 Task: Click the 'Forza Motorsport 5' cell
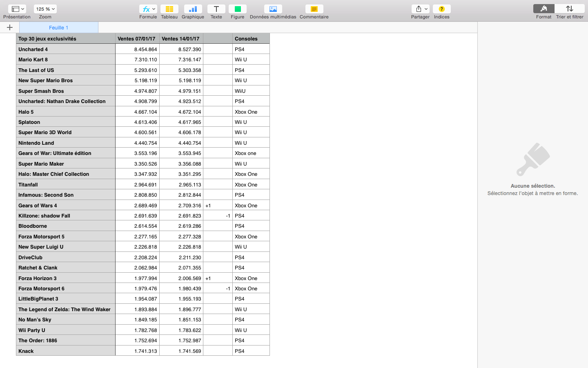pos(66,236)
